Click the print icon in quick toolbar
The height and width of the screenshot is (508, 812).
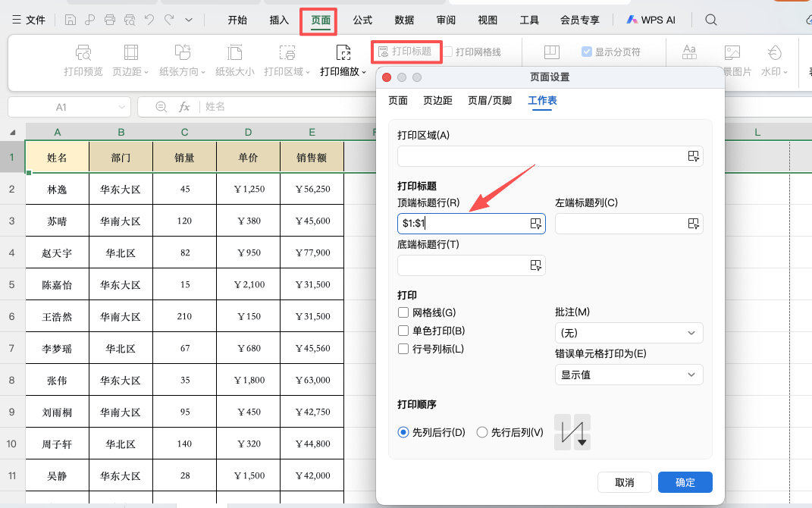pyautogui.click(x=110, y=20)
